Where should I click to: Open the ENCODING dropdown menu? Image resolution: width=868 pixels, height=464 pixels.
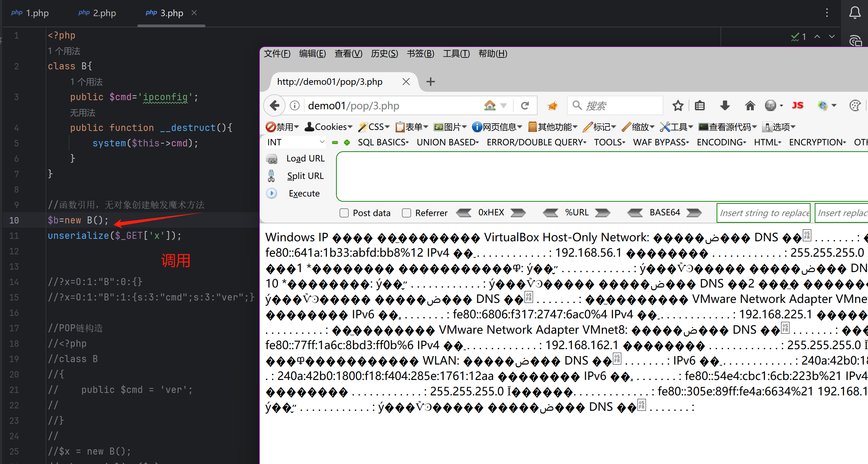721,142
